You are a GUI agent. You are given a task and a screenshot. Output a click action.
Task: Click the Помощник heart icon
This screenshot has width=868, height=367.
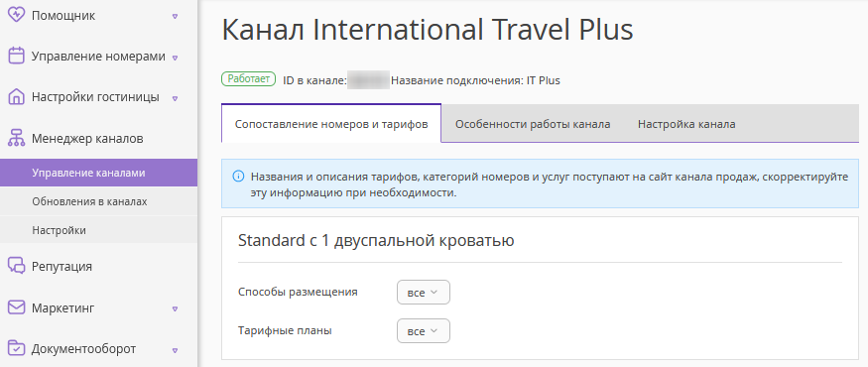pos(17,15)
